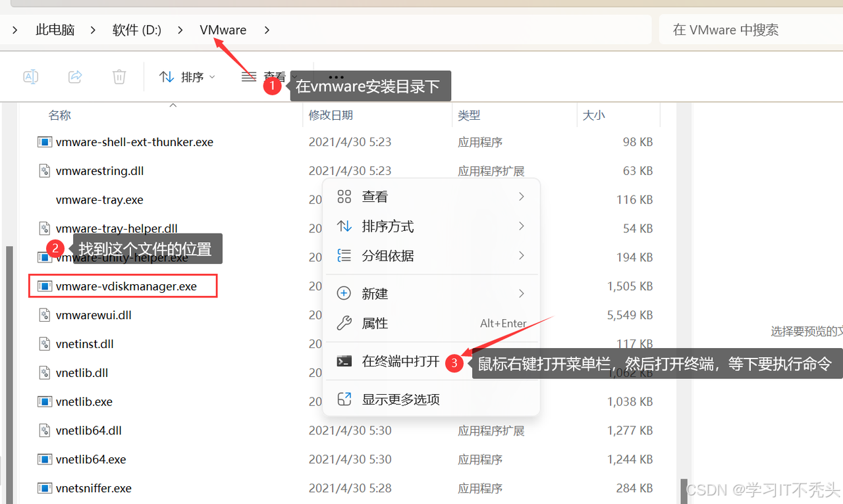The width and height of the screenshot is (843, 504).
Task: Click the wrench icon beside 属性
Action: 344,323
